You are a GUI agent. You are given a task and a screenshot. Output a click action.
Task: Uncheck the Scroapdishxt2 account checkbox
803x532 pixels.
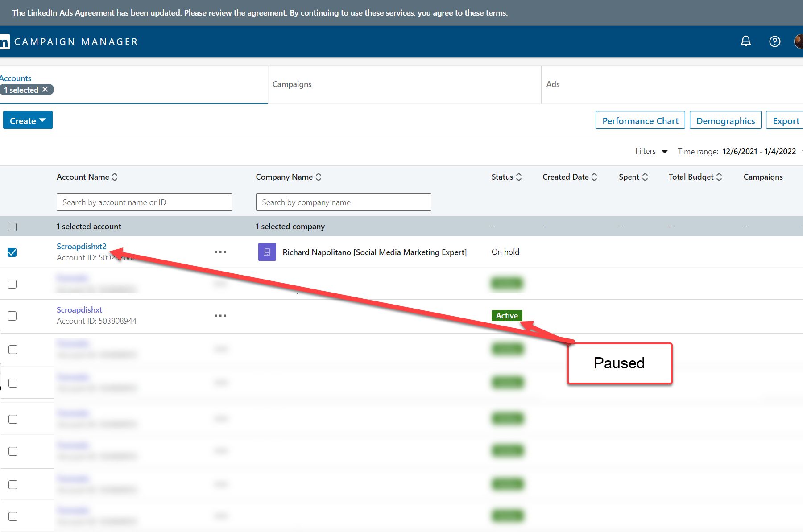pos(12,252)
